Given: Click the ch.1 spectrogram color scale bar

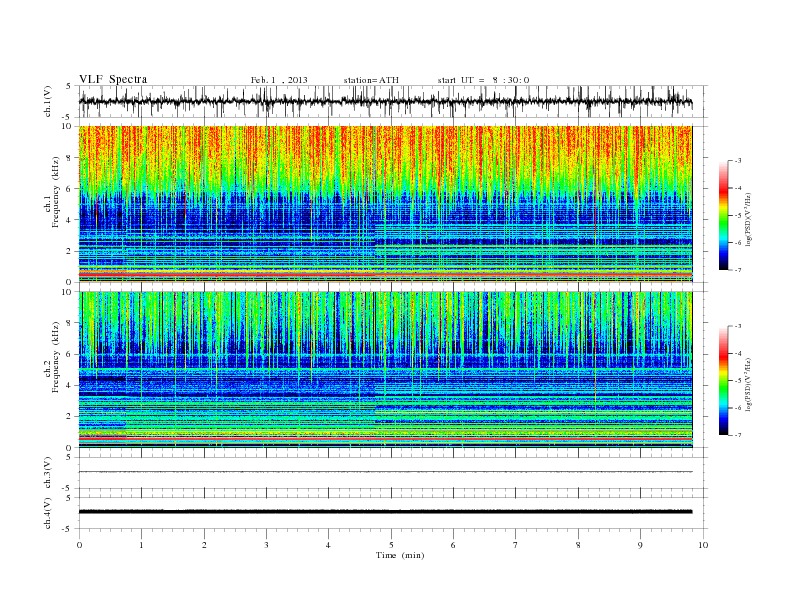Looking at the screenshot, I should coord(724,216).
